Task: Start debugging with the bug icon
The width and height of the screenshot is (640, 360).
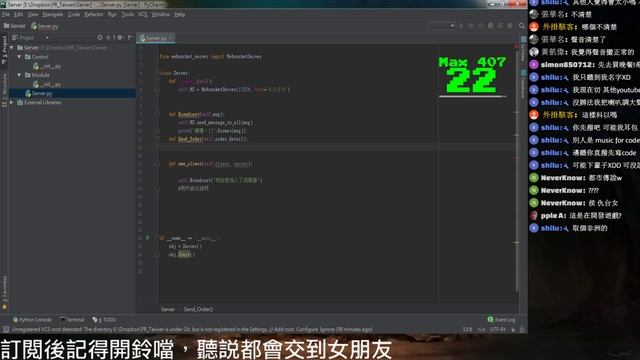Action: 471,26
